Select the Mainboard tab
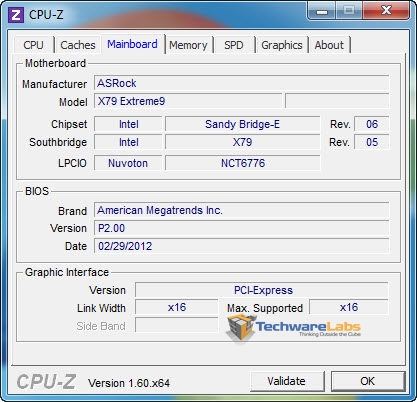 point(132,44)
